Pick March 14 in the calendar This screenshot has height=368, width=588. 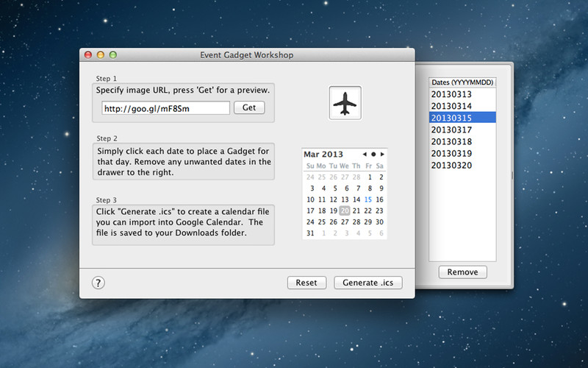(356, 199)
